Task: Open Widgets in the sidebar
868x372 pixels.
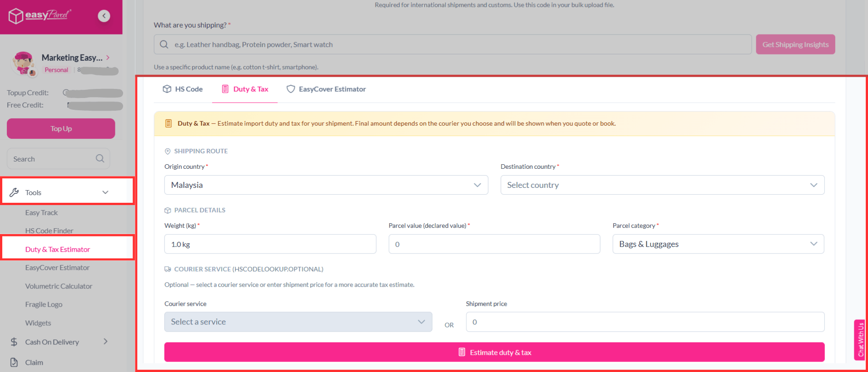Action: coord(38,323)
